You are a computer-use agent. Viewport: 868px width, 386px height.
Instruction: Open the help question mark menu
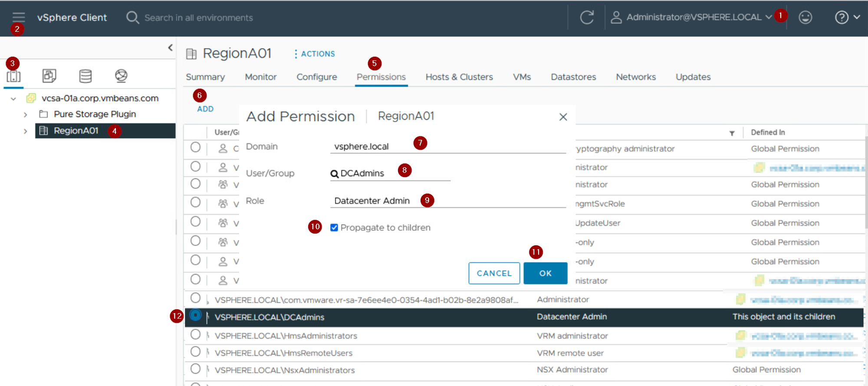pyautogui.click(x=846, y=17)
